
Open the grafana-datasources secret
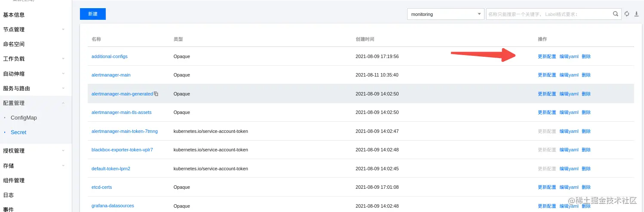113,206
